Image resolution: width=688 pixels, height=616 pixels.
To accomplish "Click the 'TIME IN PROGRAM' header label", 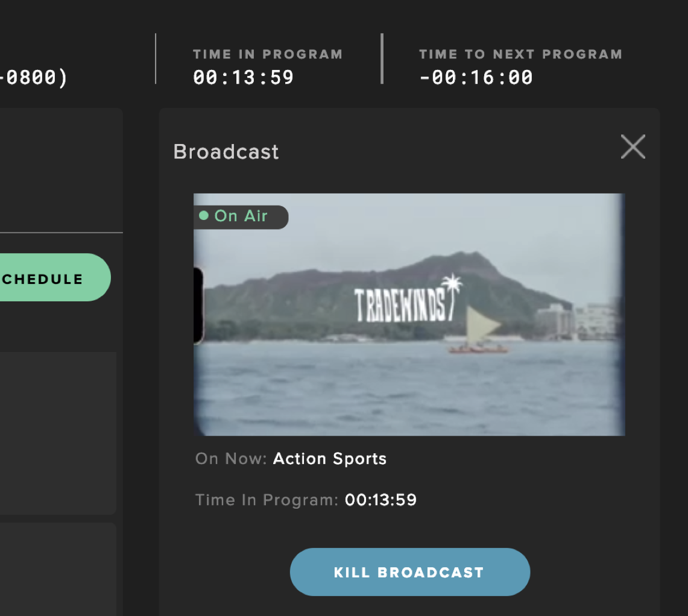I will point(268,54).
